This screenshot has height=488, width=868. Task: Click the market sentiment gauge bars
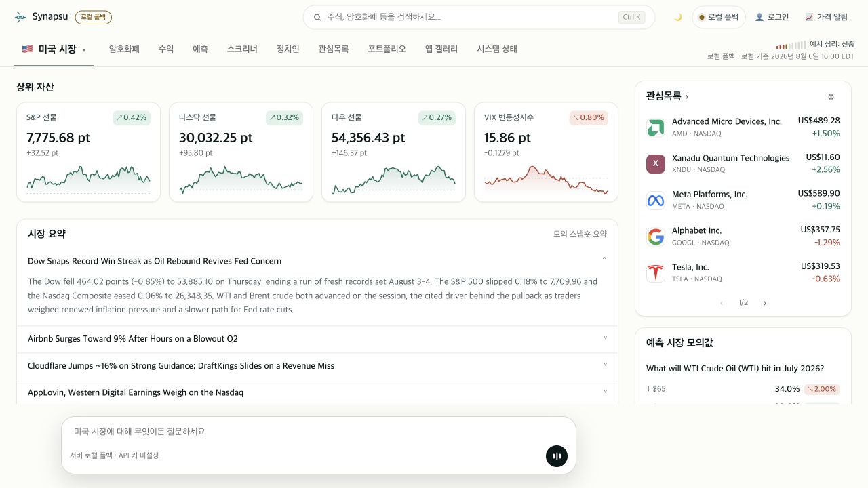point(791,45)
